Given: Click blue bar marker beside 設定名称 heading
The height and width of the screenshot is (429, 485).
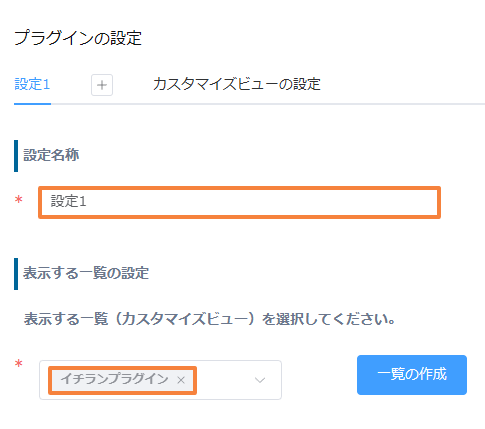Looking at the screenshot, I should pos(16,156).
